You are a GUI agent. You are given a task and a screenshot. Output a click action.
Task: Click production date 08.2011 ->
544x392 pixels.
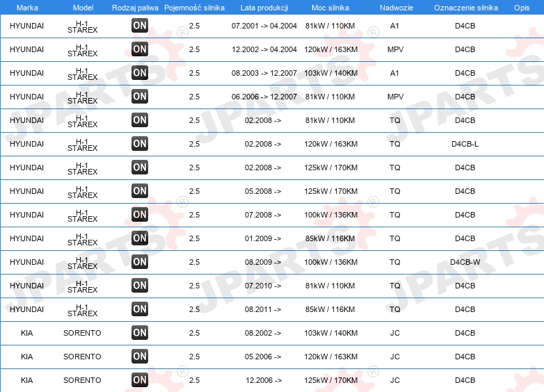point(263,309)
